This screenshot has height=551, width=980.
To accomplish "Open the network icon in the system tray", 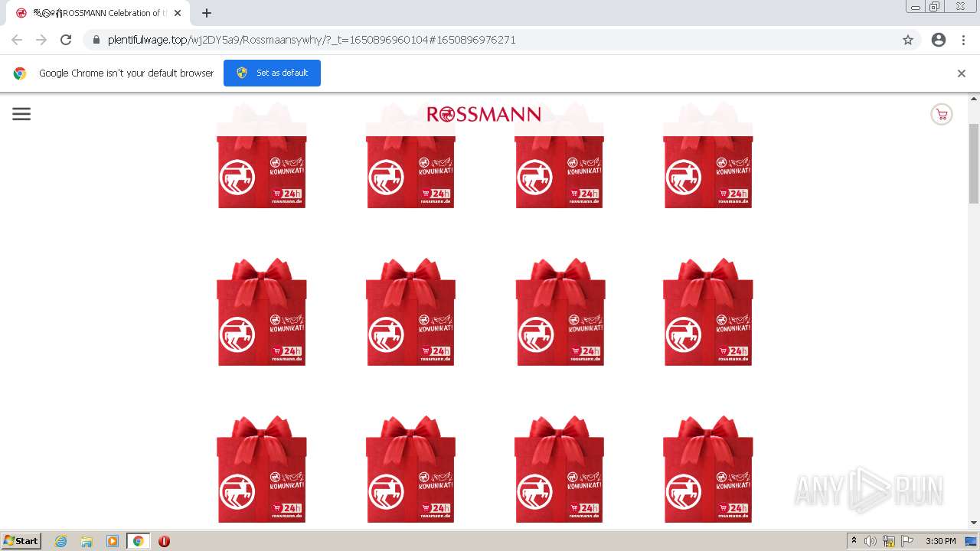I will [889, 541].
